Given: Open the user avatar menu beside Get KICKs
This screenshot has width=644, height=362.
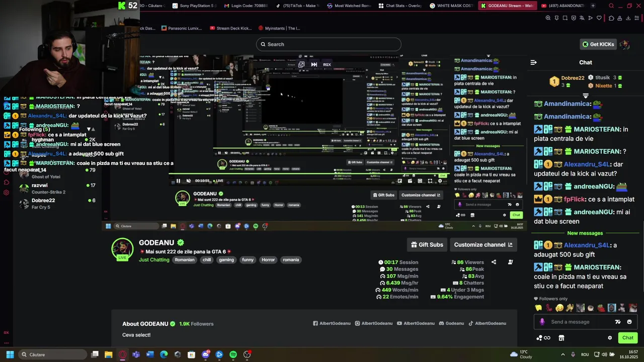Looking at the screenshot, I should point(625,44).
